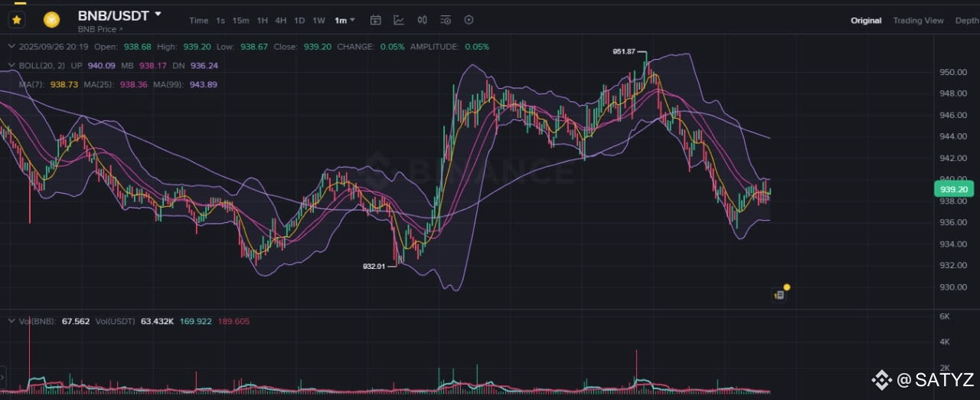The image size is (980, 400).
Task: Open the BNB Price link
Action: point(100,29)
